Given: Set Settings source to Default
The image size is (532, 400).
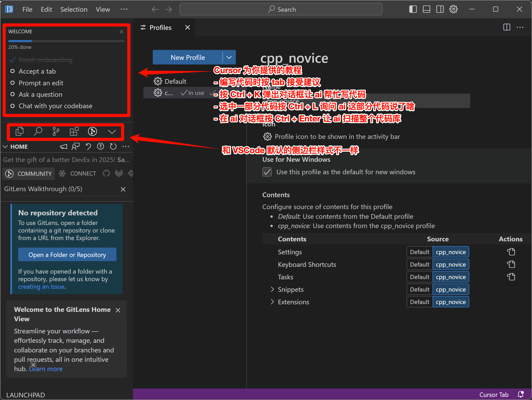Looking at the screenshot, I should pyautogui.click(x=420, y=252).
